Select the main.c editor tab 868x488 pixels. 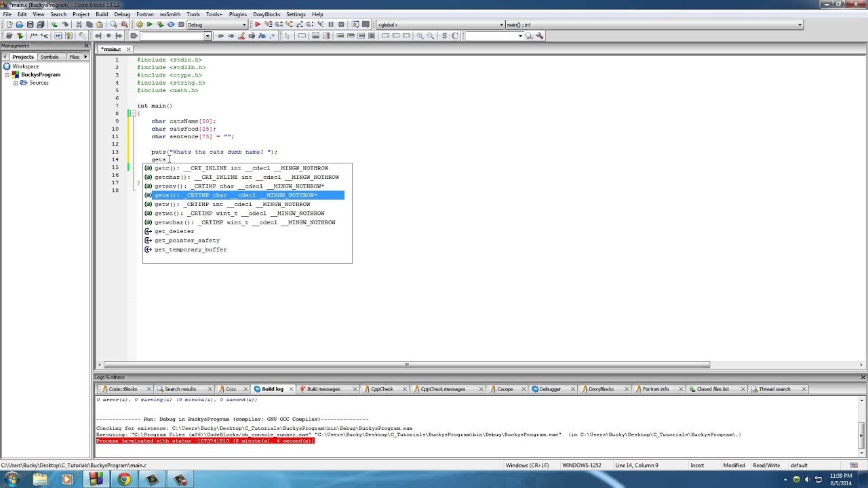[111, 49]
